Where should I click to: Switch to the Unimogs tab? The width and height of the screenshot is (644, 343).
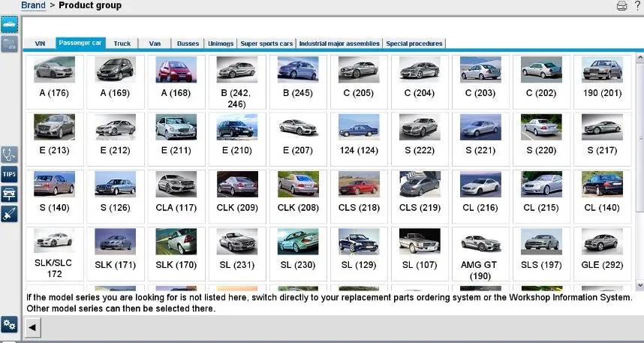click(221, 44)
